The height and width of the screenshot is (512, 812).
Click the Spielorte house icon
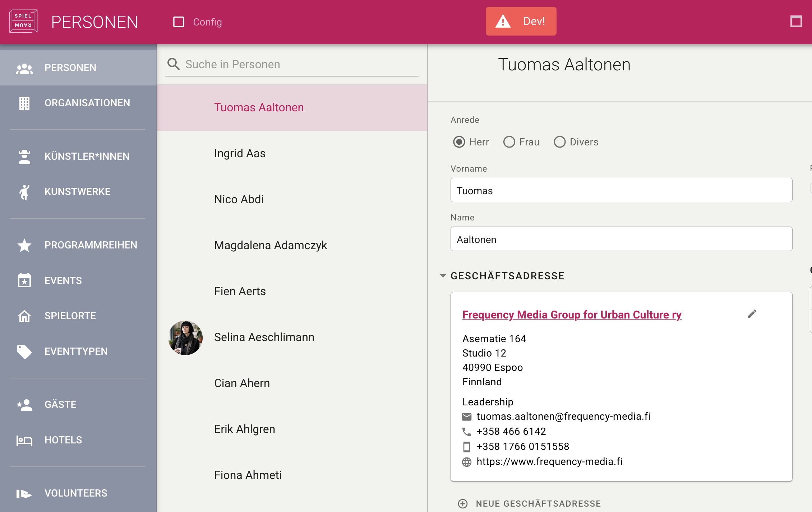tap(24, 316)
